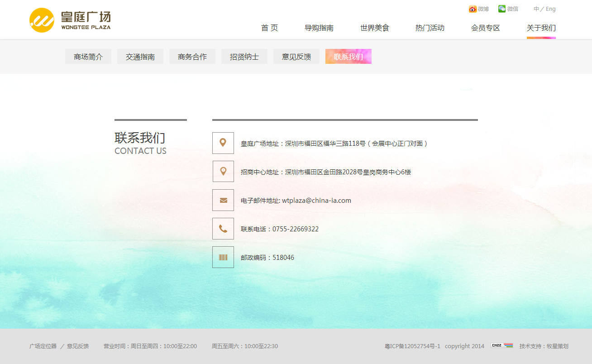
Task: Open the 首页 navigation item
Action: pos(269,28)
